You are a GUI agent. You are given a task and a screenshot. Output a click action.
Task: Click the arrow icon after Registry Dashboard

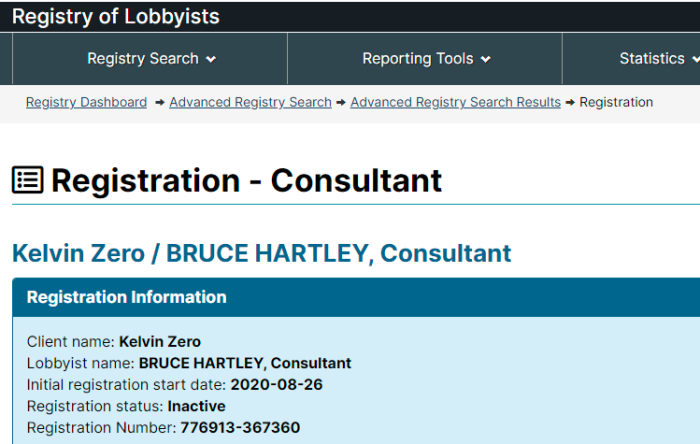coord(159,103)
